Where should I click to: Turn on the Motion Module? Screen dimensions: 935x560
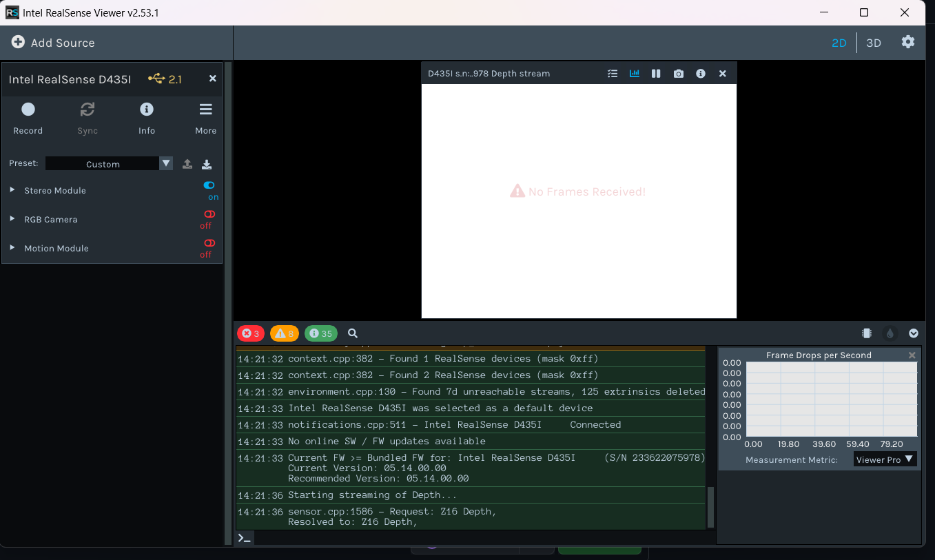pos(209,243)
